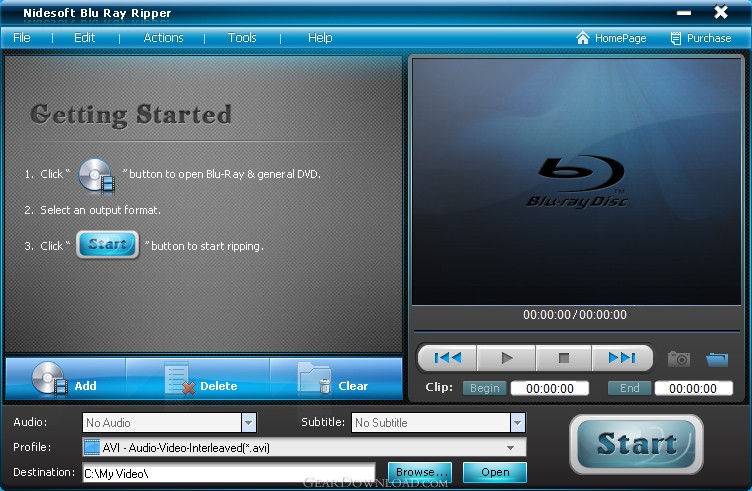Click the 00:00:00 / 00:00:00 time display
The height and width of the screenshot is (491, 752).
click(x=575, y=315)
